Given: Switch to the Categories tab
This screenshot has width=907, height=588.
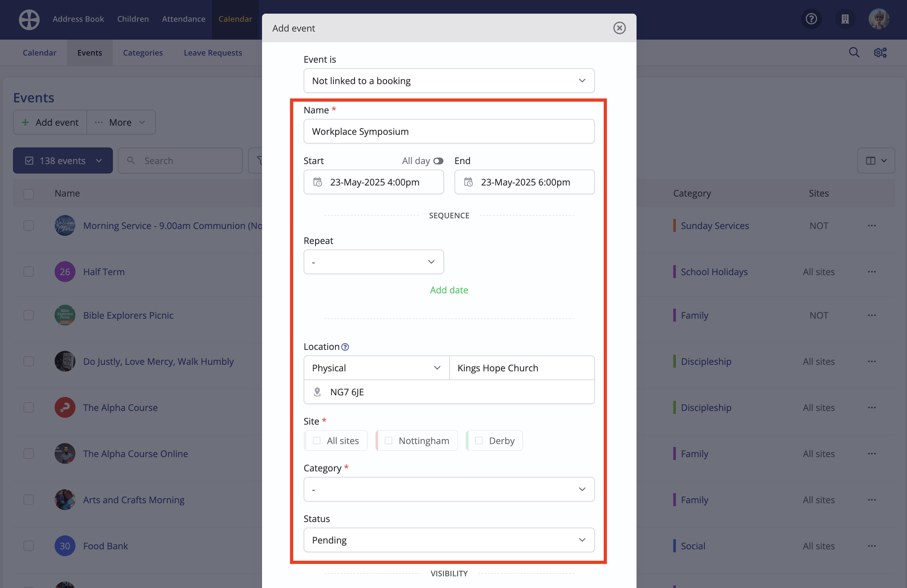Looking at the screenshot, I should 143,53.
